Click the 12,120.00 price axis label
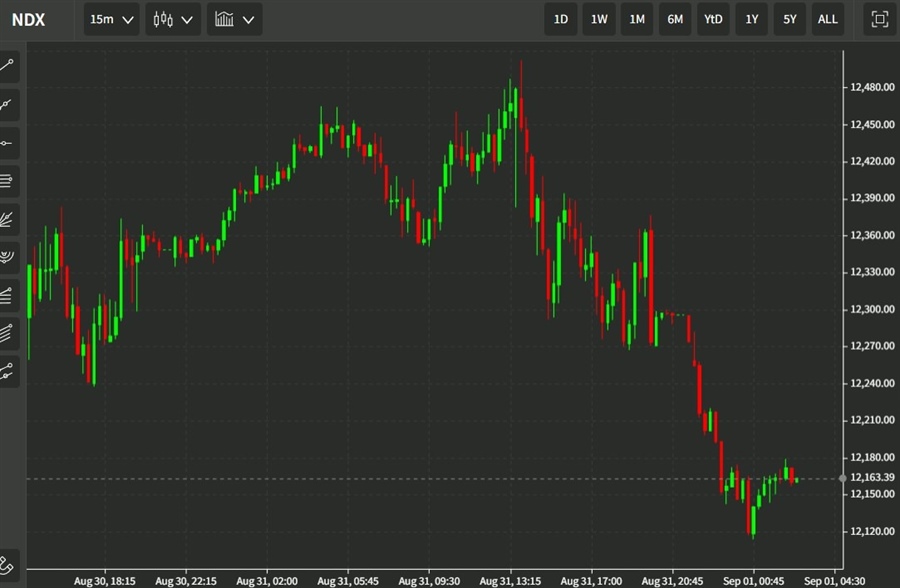 click(872, 532)
